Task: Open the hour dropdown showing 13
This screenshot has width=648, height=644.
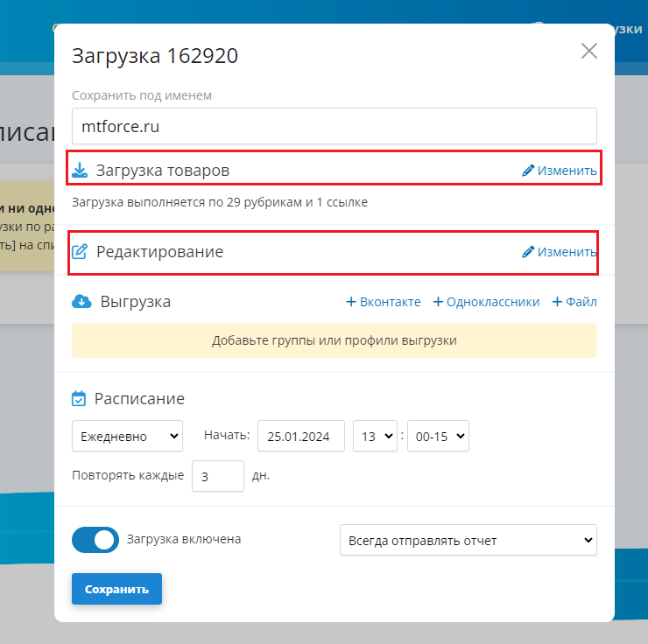Action: point(376,436)
